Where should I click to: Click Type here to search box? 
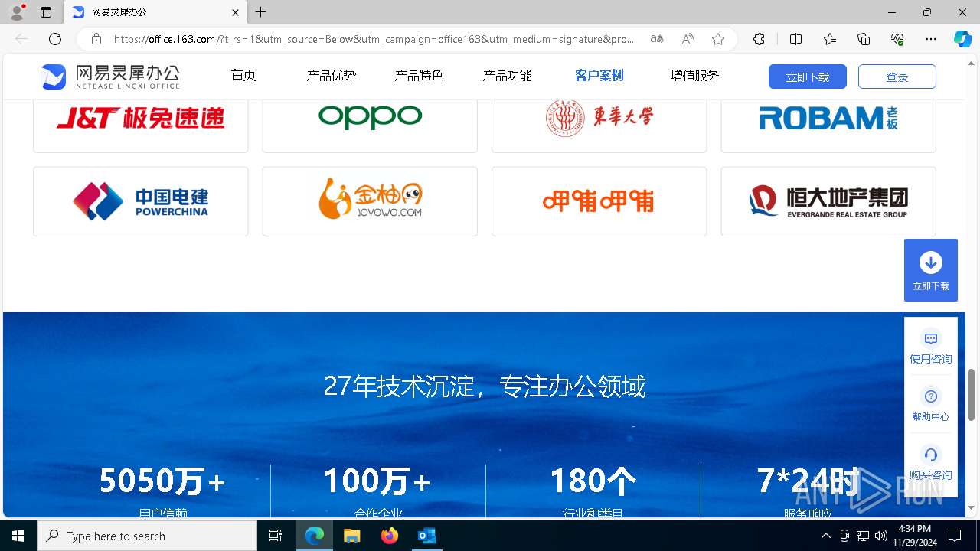click(147, 536)
